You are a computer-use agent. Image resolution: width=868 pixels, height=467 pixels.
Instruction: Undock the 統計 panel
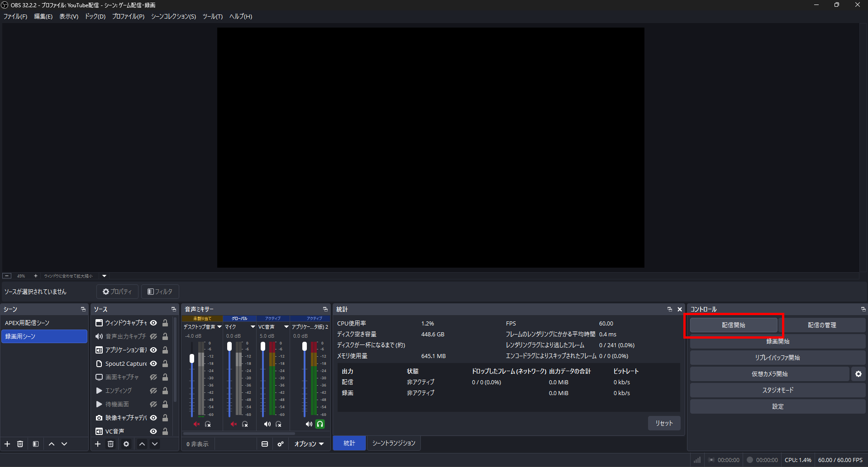tap(670, 309)
